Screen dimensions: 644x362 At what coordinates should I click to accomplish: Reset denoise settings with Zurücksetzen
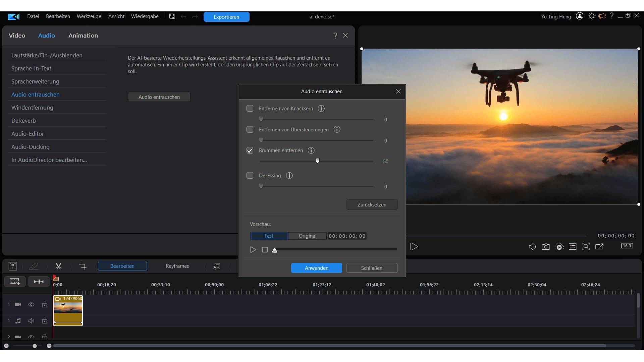(372, 204)
